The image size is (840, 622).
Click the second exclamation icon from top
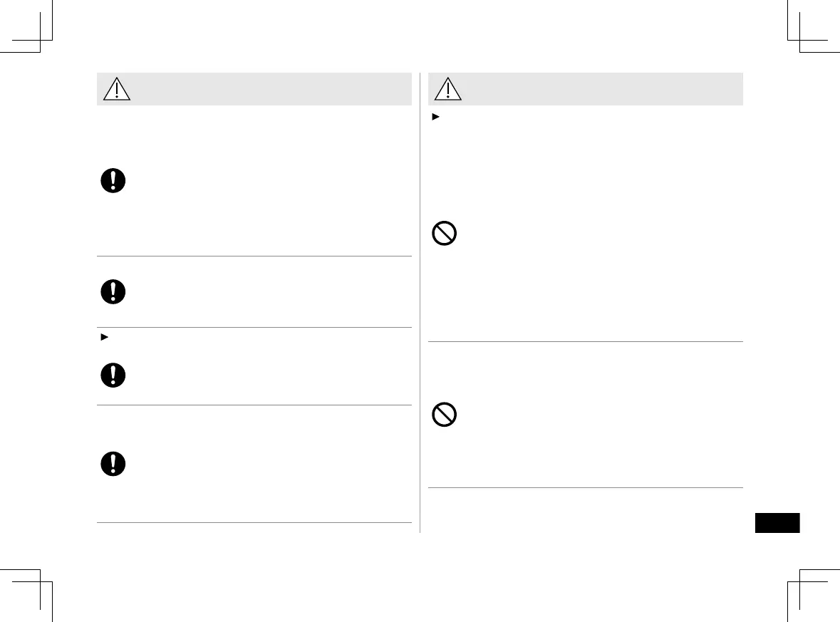pos(113,292)
